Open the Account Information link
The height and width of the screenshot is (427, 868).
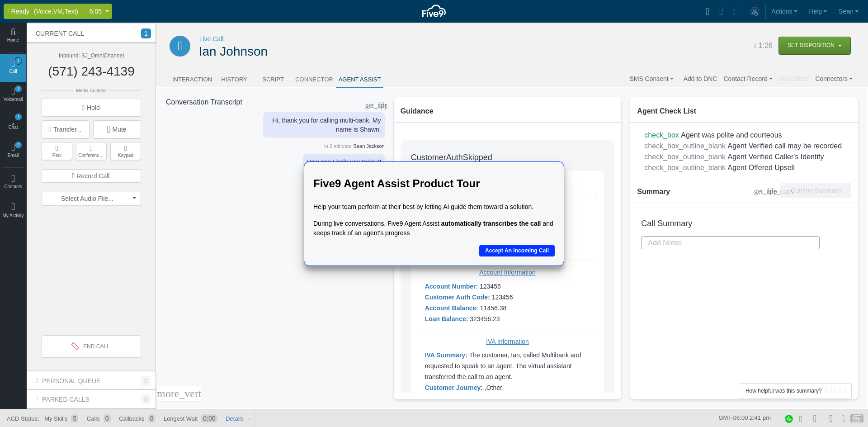pos(507,272)
